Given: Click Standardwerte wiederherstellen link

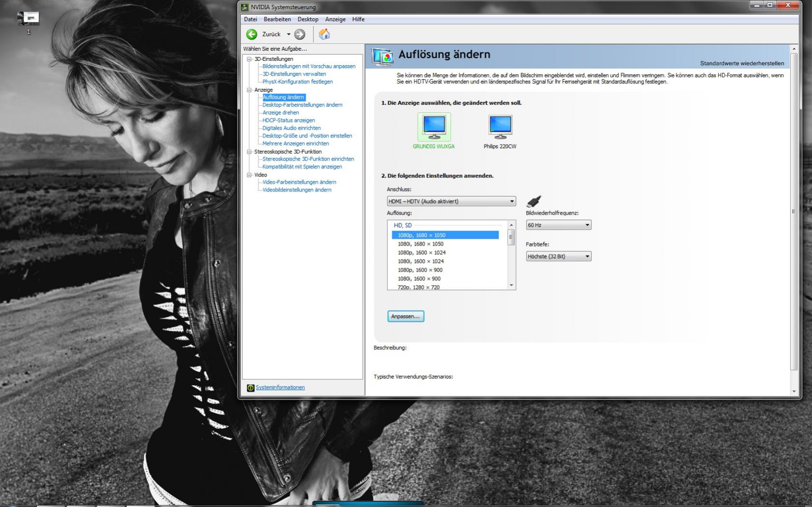Looking at the screenshot, I should pos(742,63).
